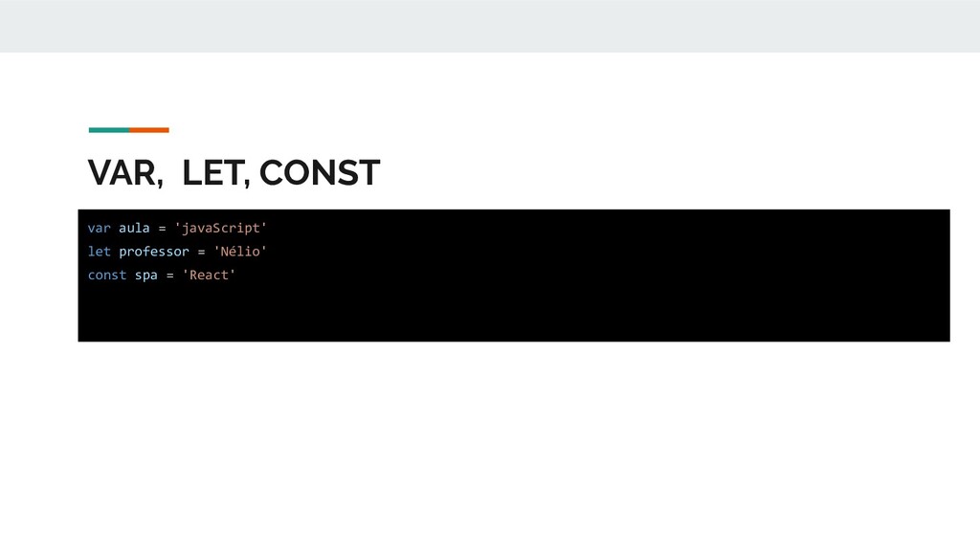The image size is (980, 551).
Task: Click the equals sign after spa
Action: click(170, 275)
